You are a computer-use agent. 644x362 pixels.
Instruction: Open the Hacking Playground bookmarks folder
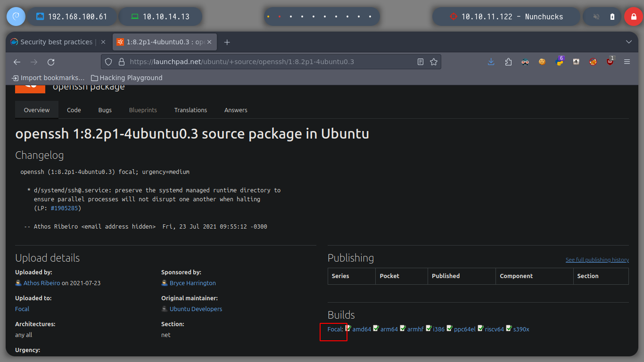click(x=126, y=78)
